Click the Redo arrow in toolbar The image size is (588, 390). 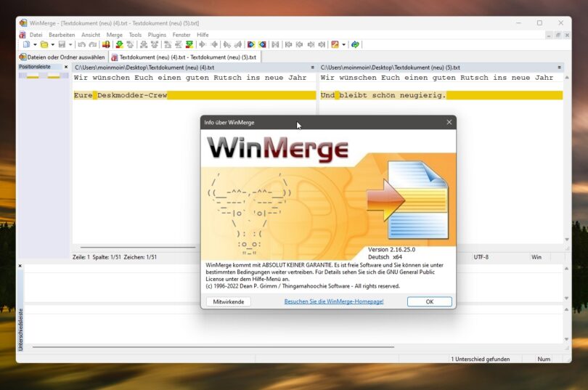(92, 45)
